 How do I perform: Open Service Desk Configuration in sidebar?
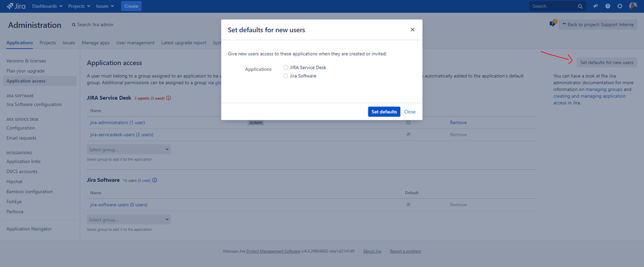click(21, 128)
